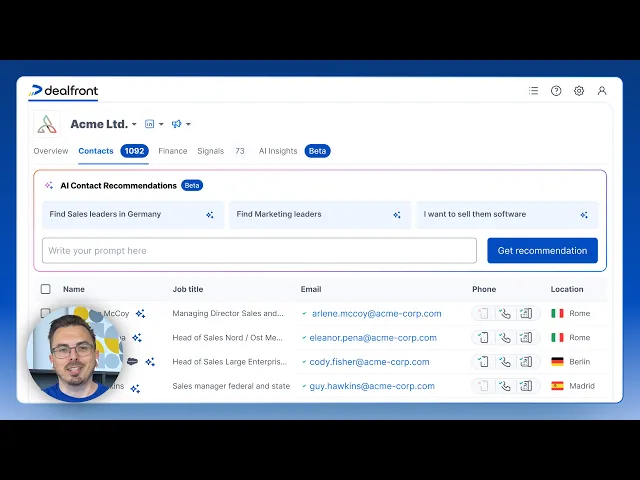Choose 'I want to sell them software' suggestion
This screenshot has height=480, width=640.
pos(507,215)
